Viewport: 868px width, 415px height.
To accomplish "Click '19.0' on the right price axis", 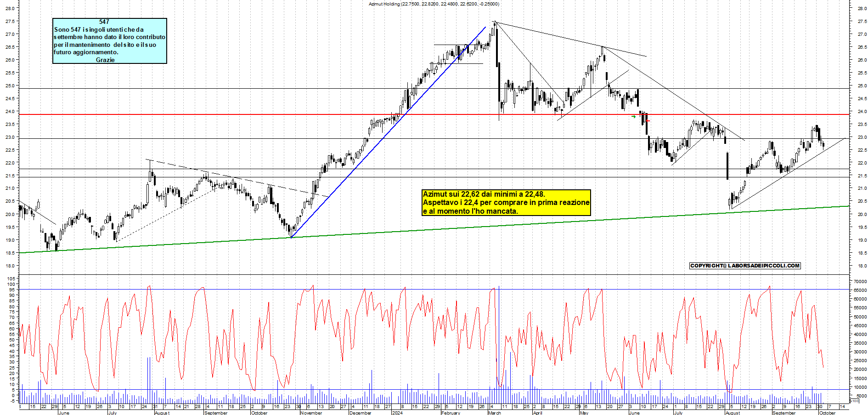I will (x=862, y=240).
